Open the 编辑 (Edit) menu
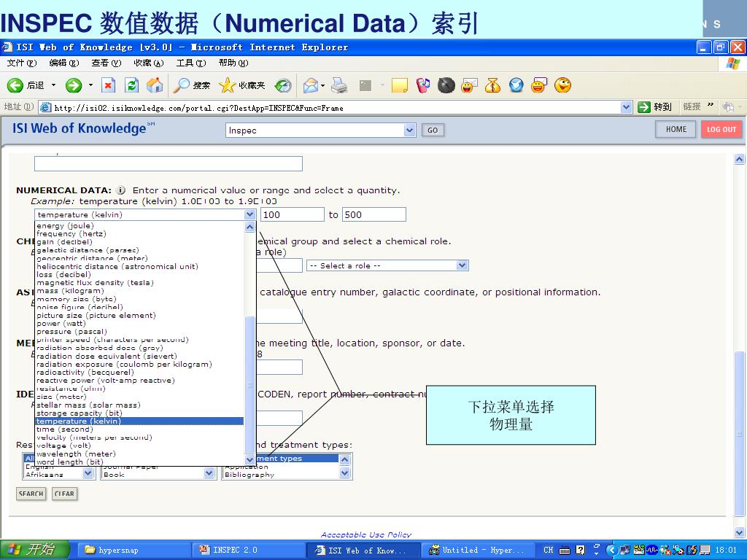Screen dimensions: 747x560 64,63
